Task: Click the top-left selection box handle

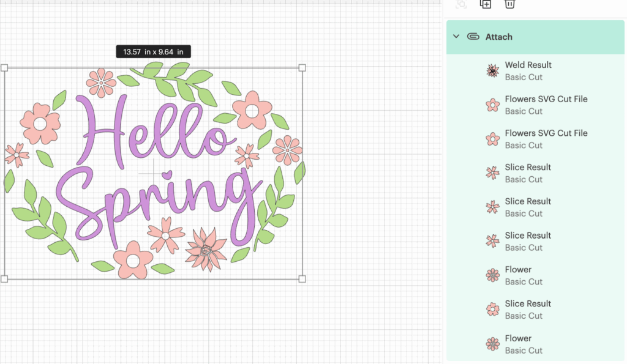Action: click(x=4, y=68)
